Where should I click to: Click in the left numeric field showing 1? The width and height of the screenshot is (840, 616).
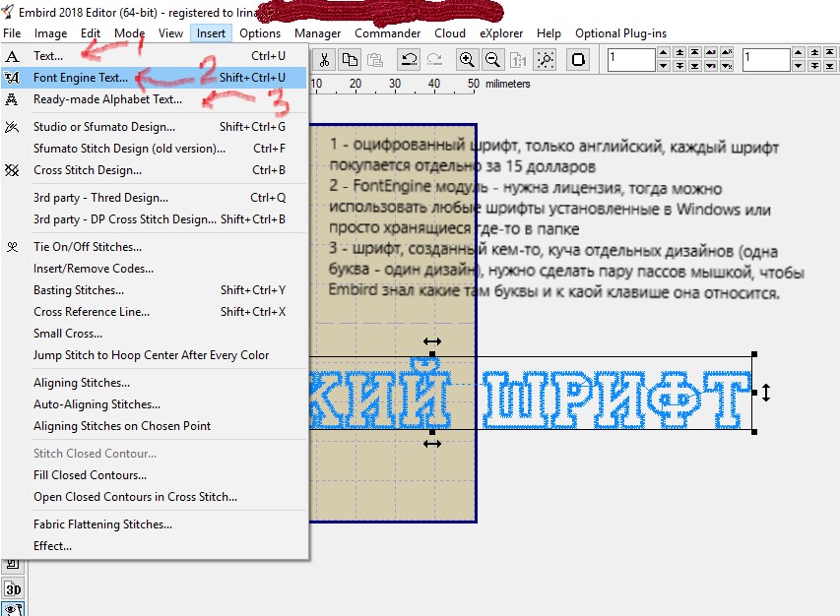(x=631, y=59)
